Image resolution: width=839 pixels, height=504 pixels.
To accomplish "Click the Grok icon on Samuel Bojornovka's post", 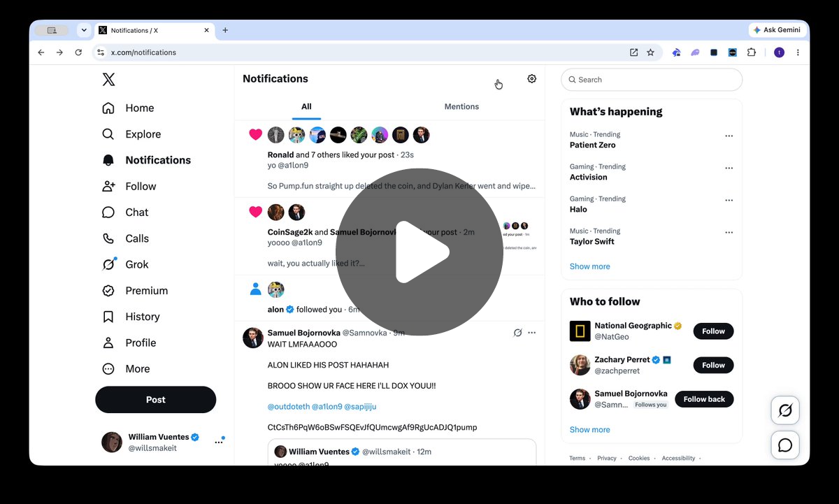I will [x=518, y=333].
